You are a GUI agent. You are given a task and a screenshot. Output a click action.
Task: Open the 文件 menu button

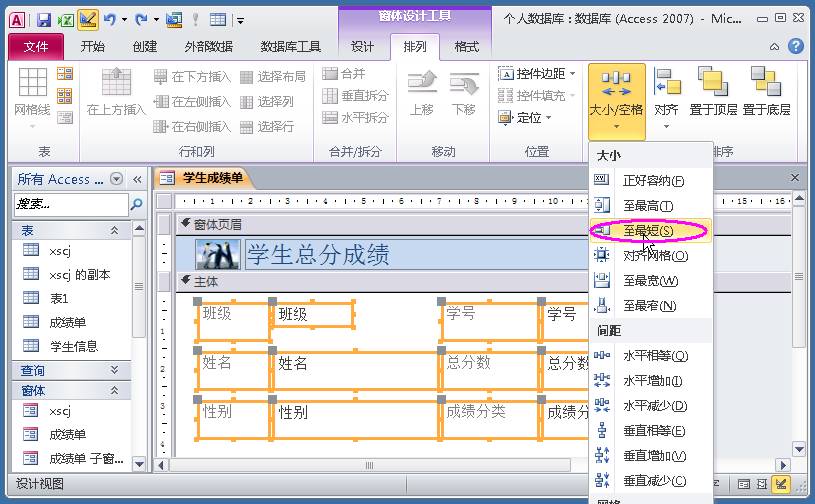[x=36, y=47]
